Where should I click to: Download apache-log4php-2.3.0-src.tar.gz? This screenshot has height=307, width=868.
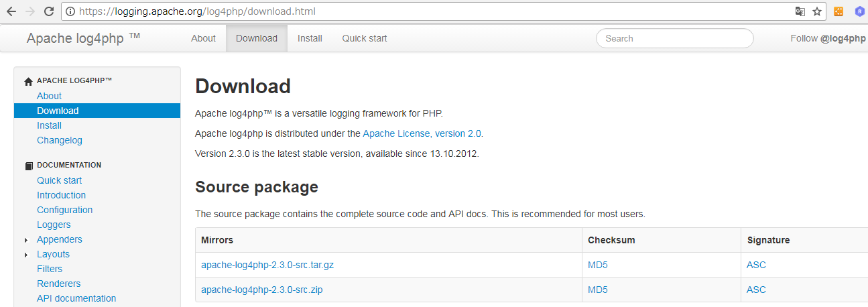click(x=267, y=265)
